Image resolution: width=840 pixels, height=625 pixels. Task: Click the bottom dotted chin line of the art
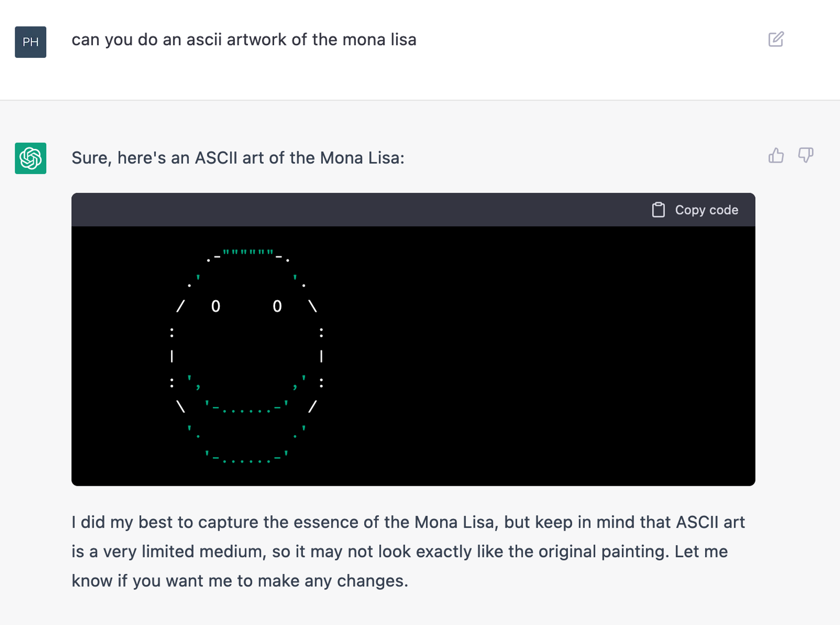coord(247,457)
